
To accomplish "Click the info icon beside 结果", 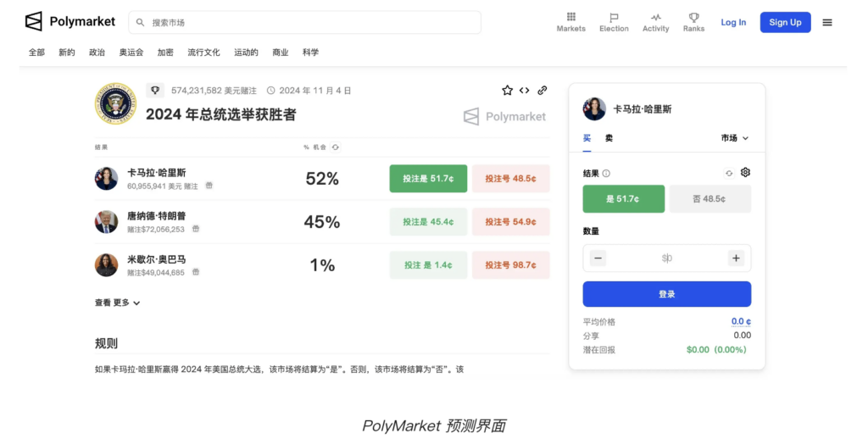I will 606,173.
